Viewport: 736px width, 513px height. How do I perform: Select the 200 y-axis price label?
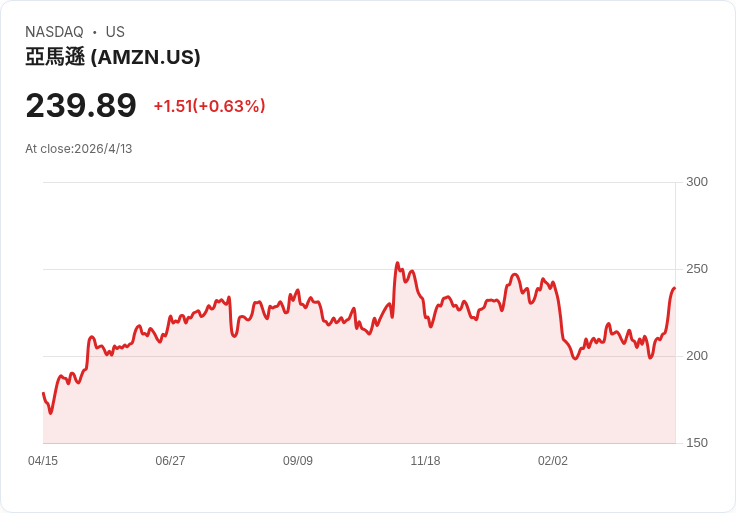point(696,356)
